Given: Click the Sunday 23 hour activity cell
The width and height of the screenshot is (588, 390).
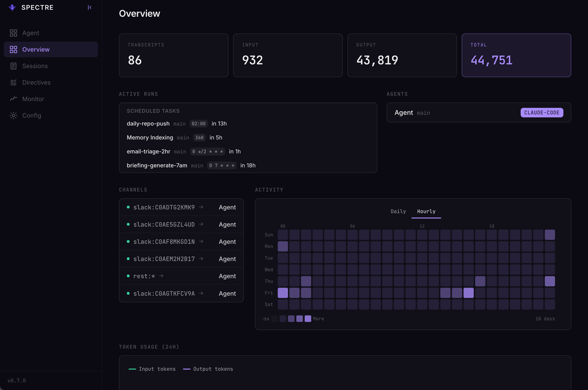Looking at the screenshot, I should coord(550,235).
